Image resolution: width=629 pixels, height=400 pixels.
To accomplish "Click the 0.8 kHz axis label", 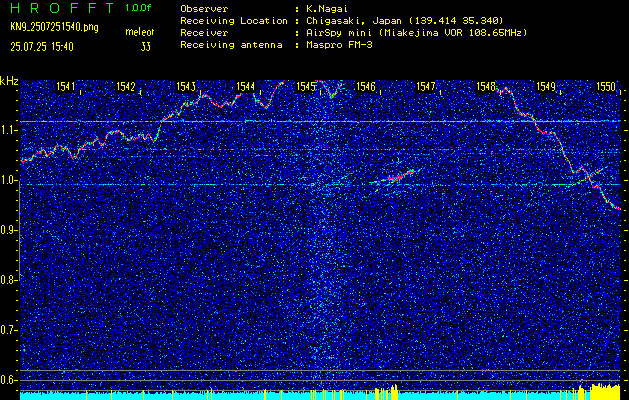I will pyautogui.click(x=9, y=280).
